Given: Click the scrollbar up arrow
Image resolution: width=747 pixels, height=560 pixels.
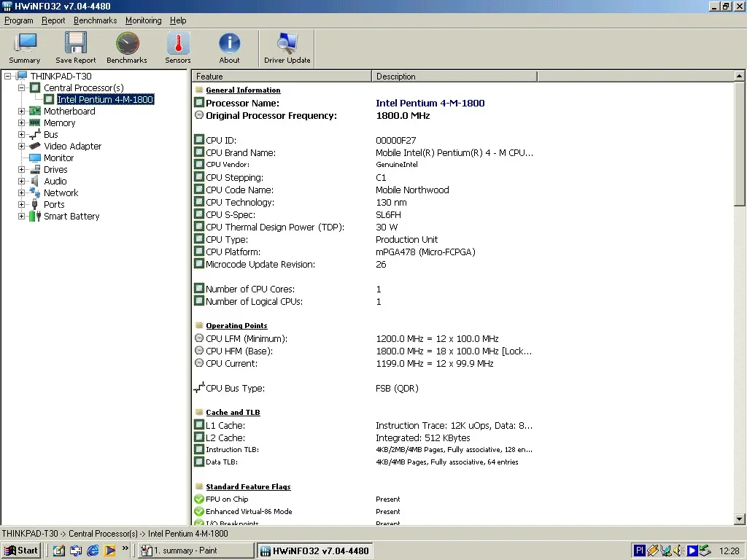Looking at the screenshot, I should click(739, 76).
